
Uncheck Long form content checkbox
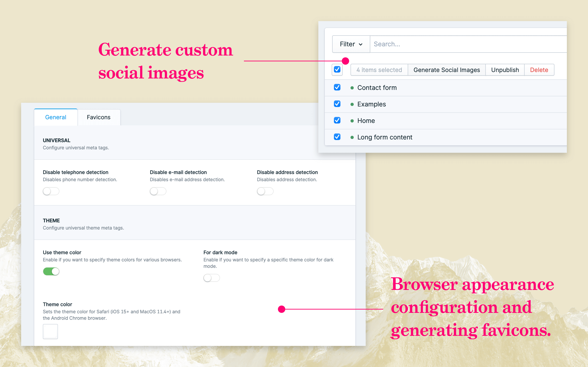[x=337, y=137]
